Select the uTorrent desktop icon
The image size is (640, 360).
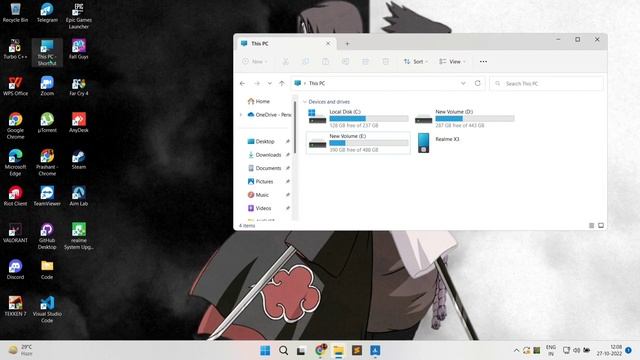pos(47,122)
